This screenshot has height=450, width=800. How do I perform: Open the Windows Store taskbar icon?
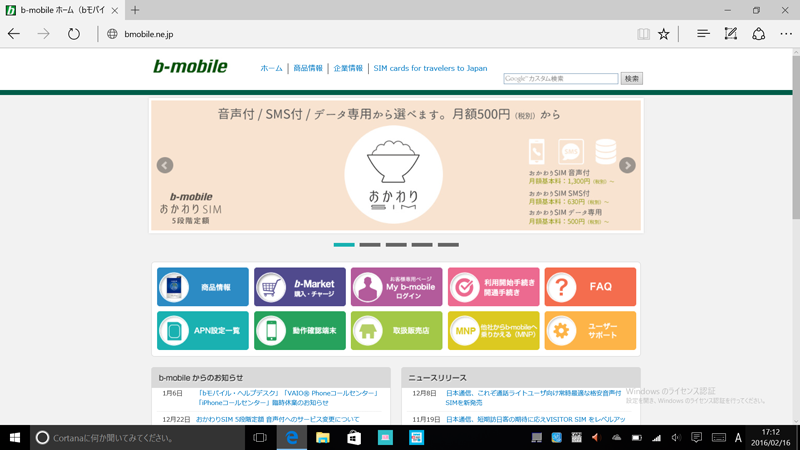pyautogui.click(x=354, y=438)
